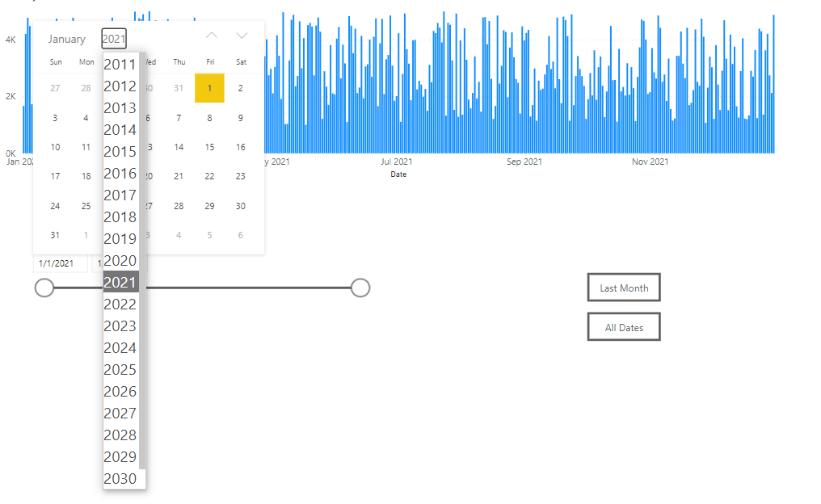Click the All Dates button
Viewport: 821px width, 504px height.
[624, 327]
